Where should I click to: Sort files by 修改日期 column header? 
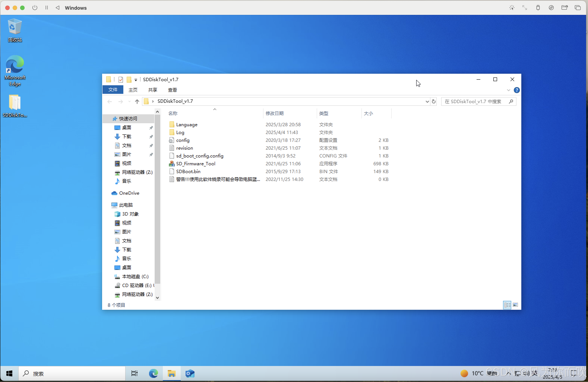pos(274,113)
